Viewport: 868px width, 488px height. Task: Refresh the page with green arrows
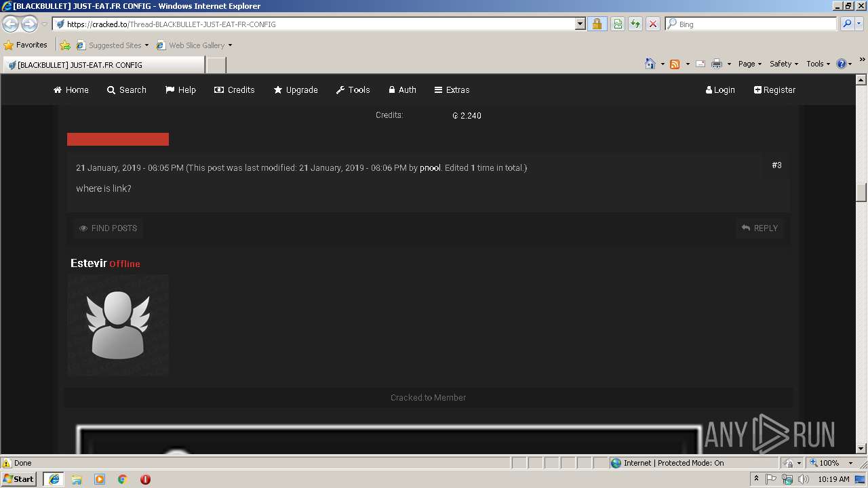click(635, 24)
